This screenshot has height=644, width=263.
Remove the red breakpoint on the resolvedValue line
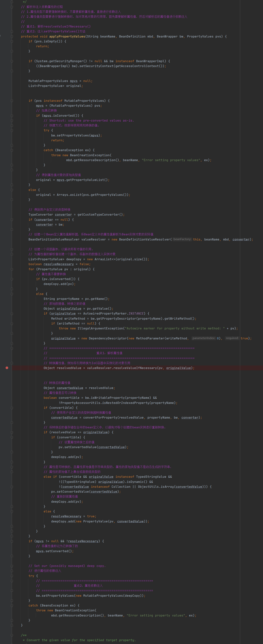(x=7, y=368)
